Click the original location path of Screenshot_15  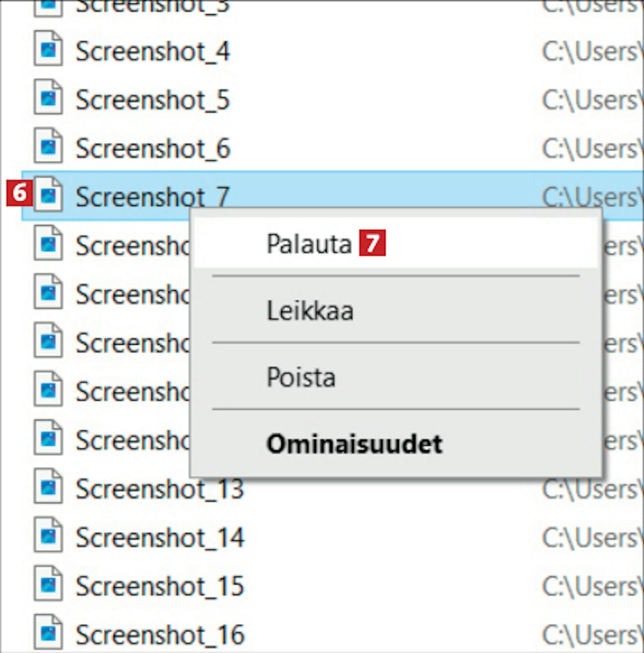[x=592, y=586]
